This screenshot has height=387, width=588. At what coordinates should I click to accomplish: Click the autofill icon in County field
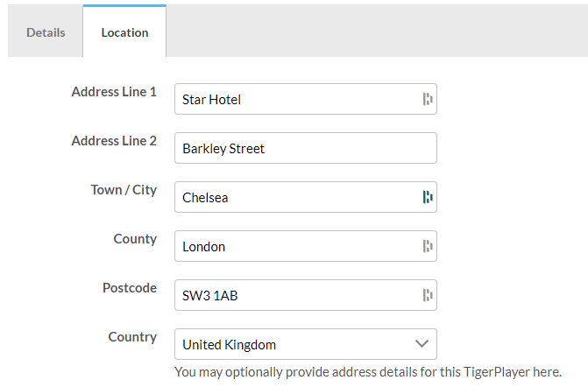428,246
